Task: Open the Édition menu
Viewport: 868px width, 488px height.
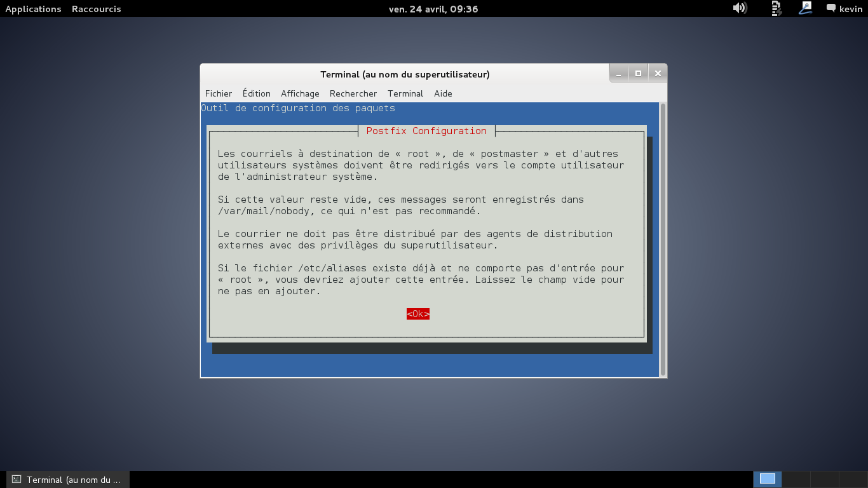Action: click(x=257, y=93)
